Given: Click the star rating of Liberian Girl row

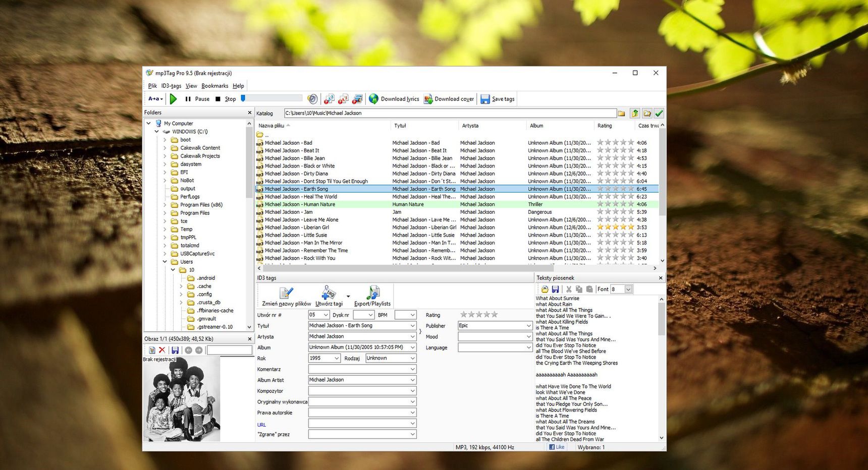Looking at the screenshot, I should [615, 227].
